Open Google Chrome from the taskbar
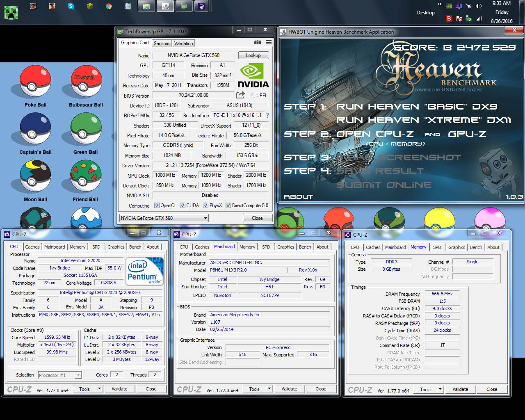Image resolution: width=525 pixels, height=420 pixels. click(x=109, y=6)
